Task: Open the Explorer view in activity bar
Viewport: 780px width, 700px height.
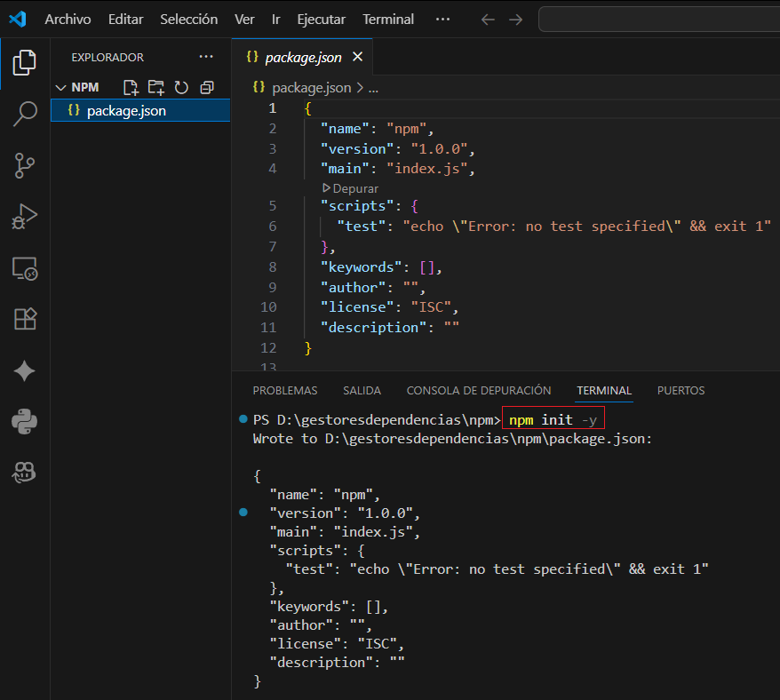Action: point(25,62)
